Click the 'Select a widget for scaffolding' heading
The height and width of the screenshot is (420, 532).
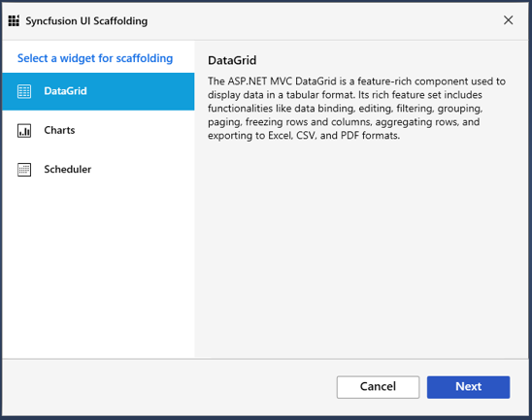(95, 58)
